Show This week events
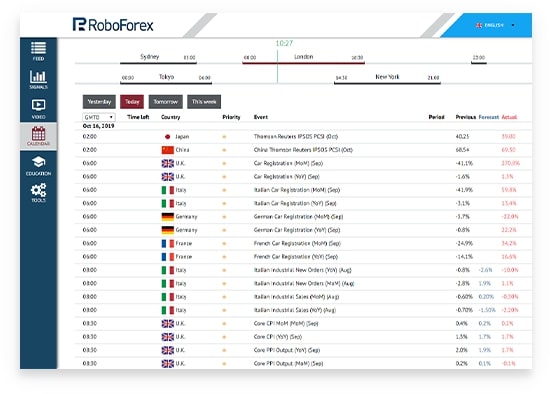Viewport: 550px width, 394px height. tap(204, 102)
